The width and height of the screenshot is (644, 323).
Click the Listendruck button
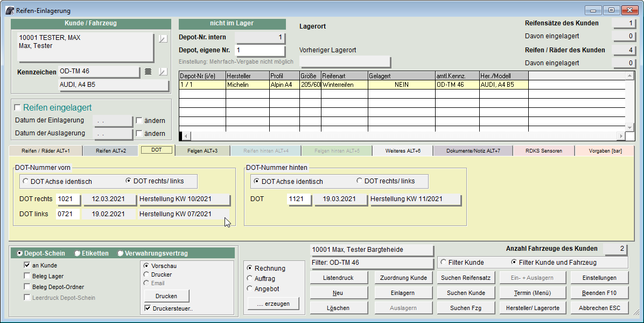[339, 278]
